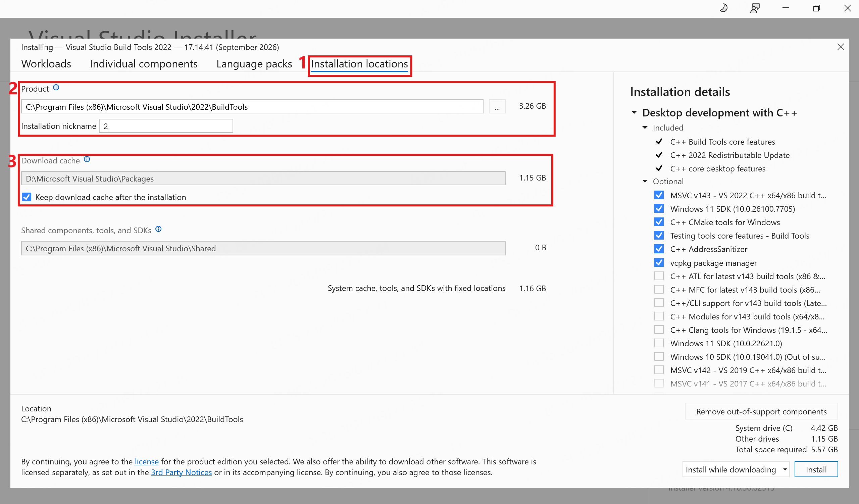Open the license link
This screenshot has width=859, height=504.
tap(147, 461)
